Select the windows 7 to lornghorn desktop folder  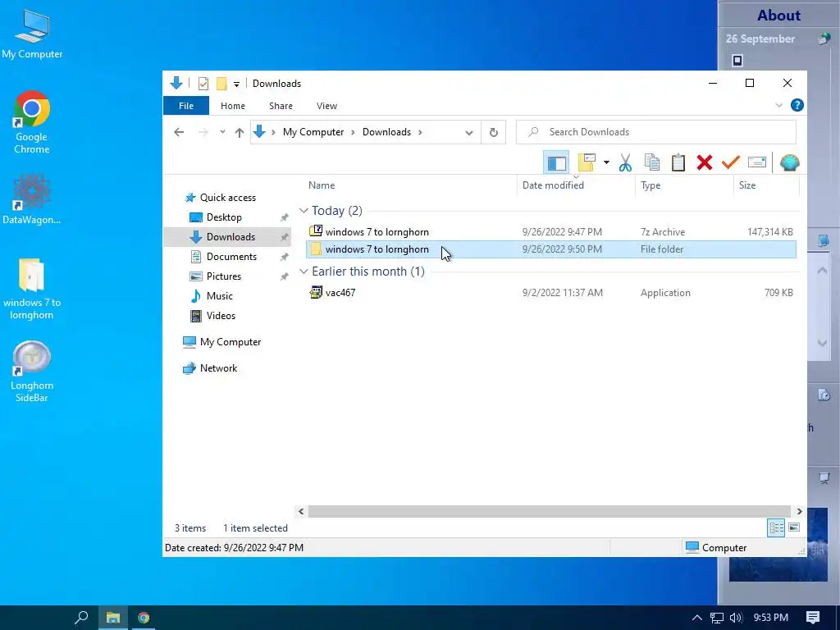(x=32, y=290)
